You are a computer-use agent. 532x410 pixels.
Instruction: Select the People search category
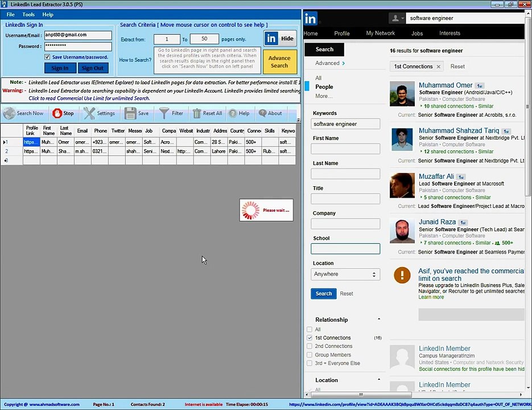[324, 87]
